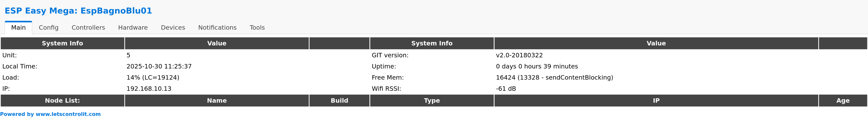Click the Age column header
Screen dimensions: 868x120
pos(843,100)
